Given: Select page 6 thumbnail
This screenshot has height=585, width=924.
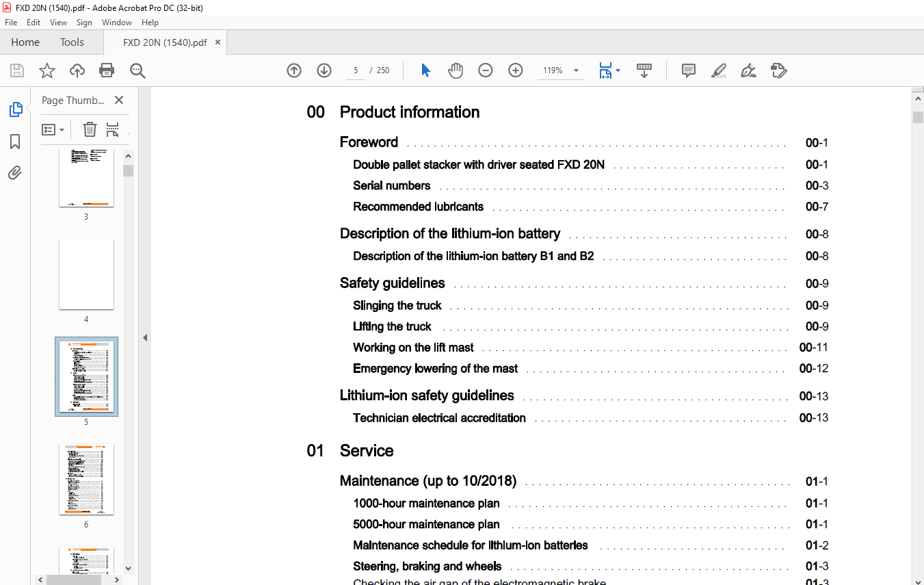Looking at the screenshot, I should (86, 479).
